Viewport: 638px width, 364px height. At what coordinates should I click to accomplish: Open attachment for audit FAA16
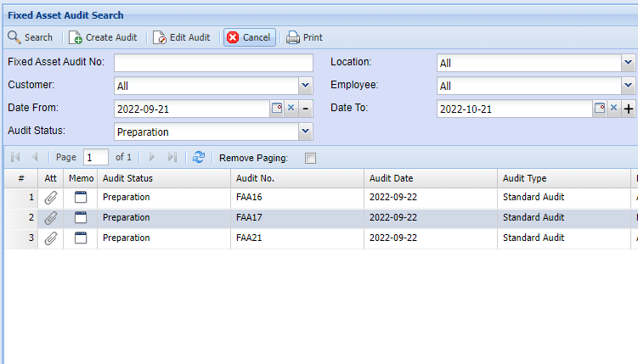point(51,197)
